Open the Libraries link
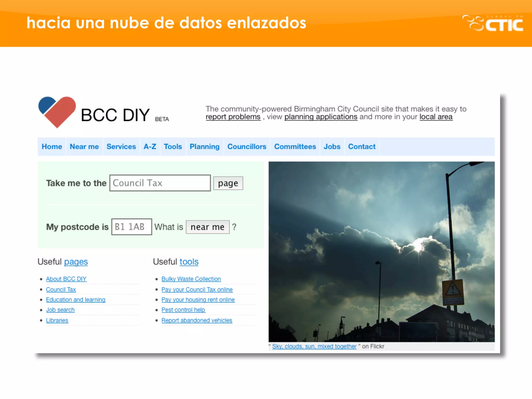Image resolution: width=532 pixels, height=399 pixels. pos(57,320)
